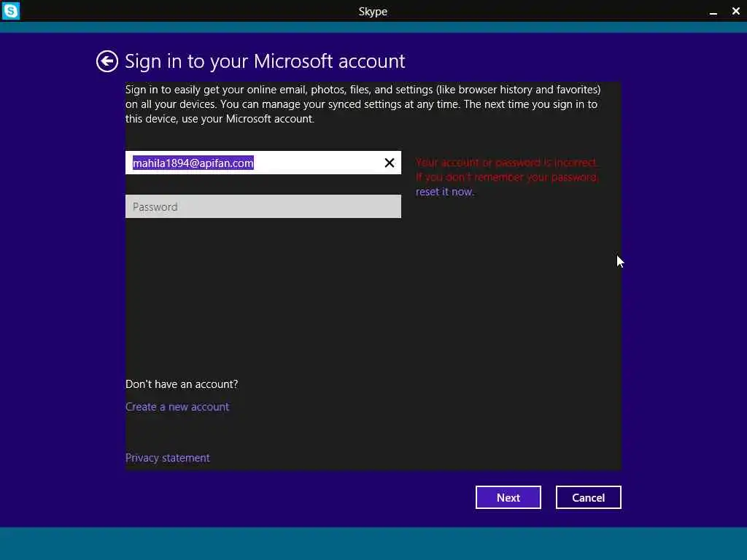Focus the Password input field
The width and height of the screenshot is (747, 560).
263,206
